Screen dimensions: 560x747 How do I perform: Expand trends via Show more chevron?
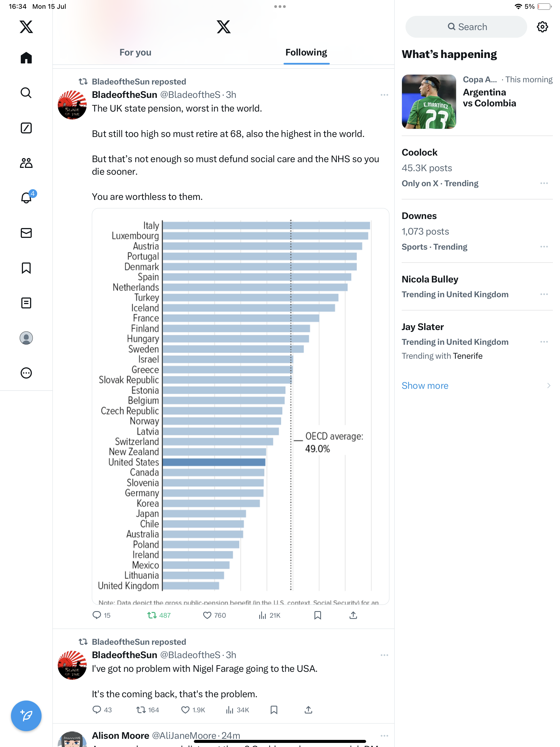coord(549,386)
